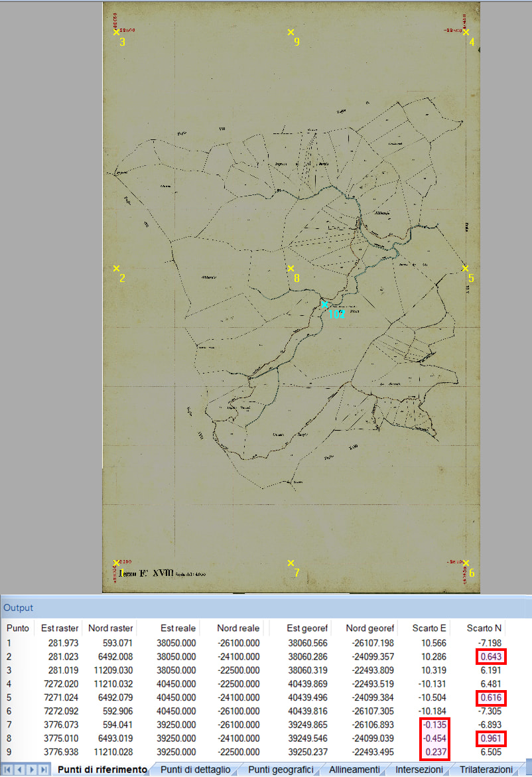Show the Intersezioni tab
Viewport: 532px width, 777px height.
pos(419,770)
